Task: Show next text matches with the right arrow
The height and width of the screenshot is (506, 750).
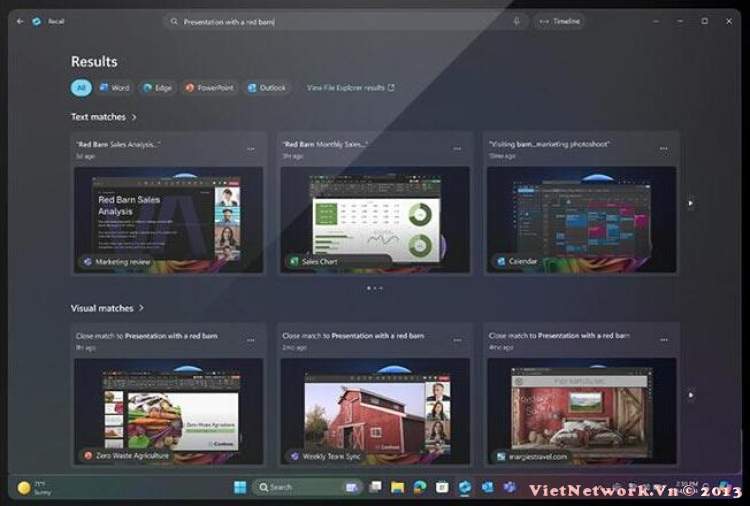Action: [690, 203]
